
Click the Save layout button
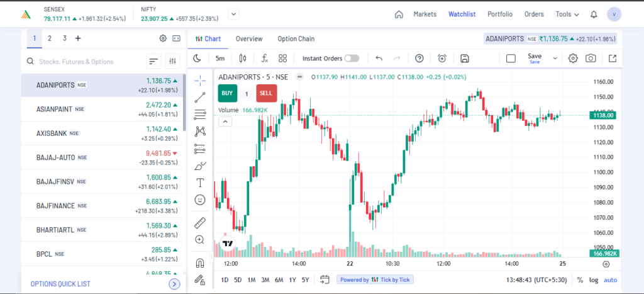[x=535, y=57]
